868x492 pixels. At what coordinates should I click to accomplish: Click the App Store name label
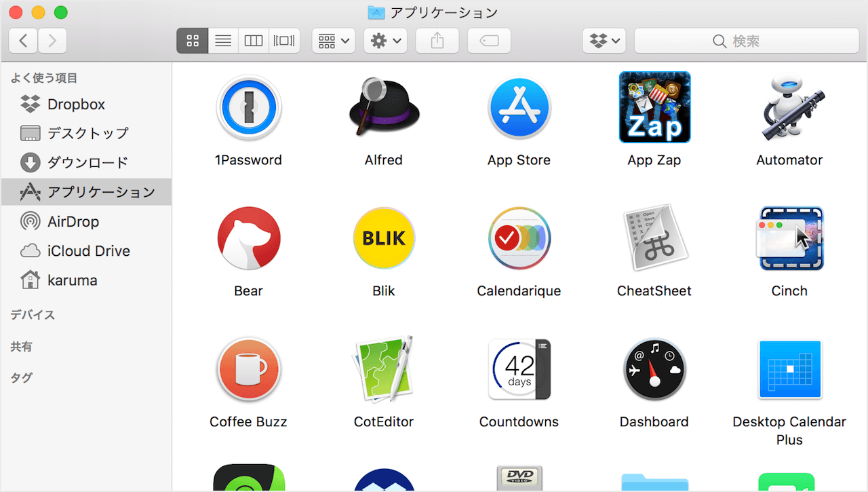[519, 160]
